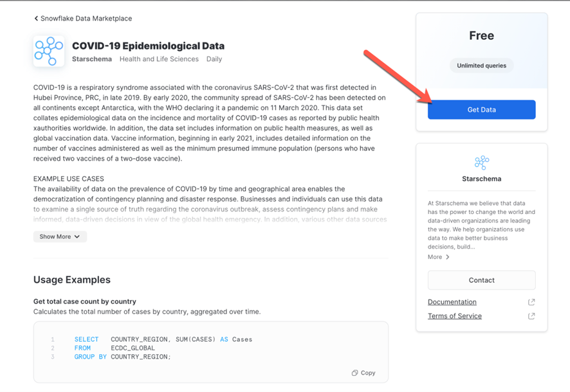The width and height of the screenshot is (570, 392).
Task: Open the Documentation link
Action: point(452,302)
